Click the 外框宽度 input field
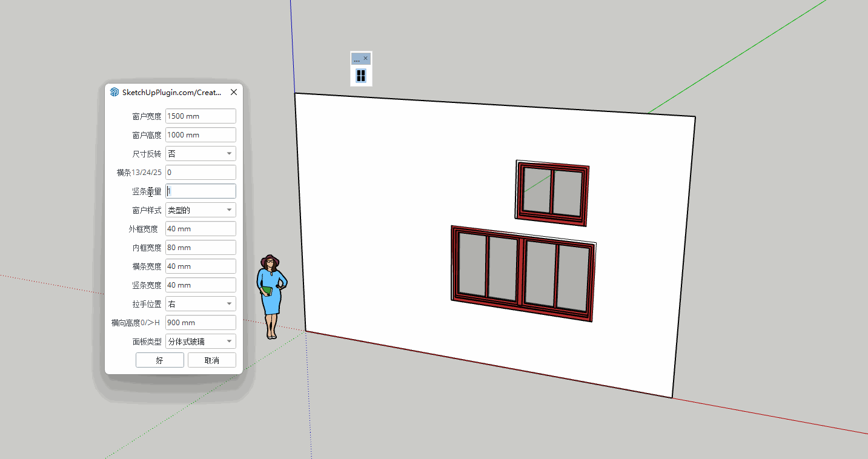 (x=200, y=229)
